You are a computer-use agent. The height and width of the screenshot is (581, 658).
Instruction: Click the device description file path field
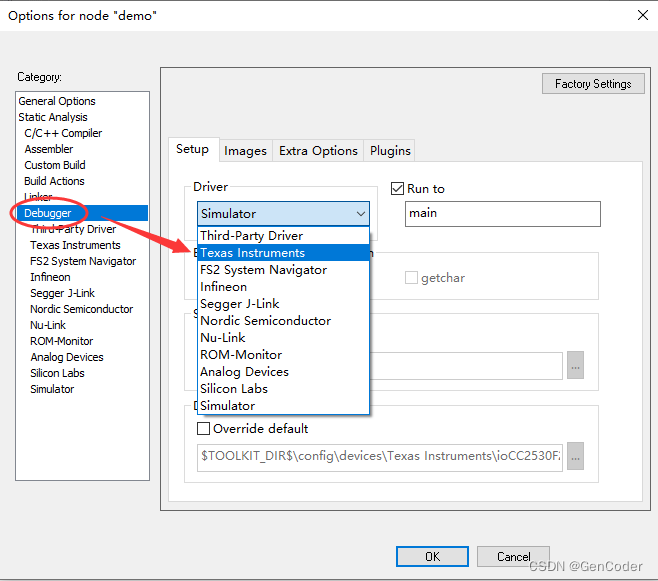[x=380, y=456]
